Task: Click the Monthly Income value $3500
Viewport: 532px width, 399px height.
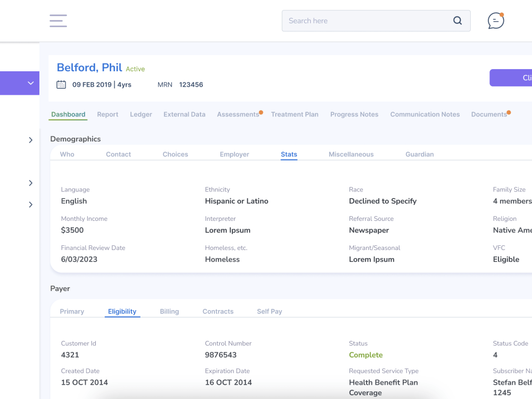Action: pos(72,230)
